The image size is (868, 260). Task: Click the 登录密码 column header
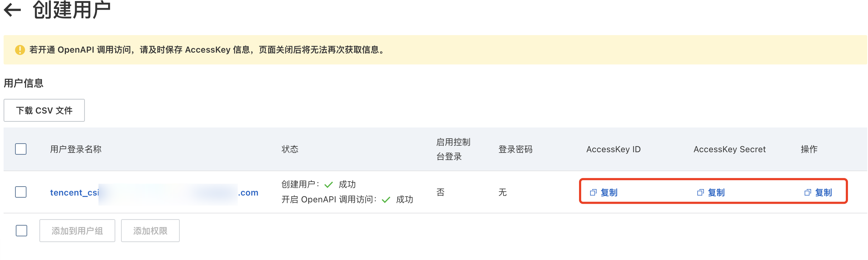(x=515, y=149)
